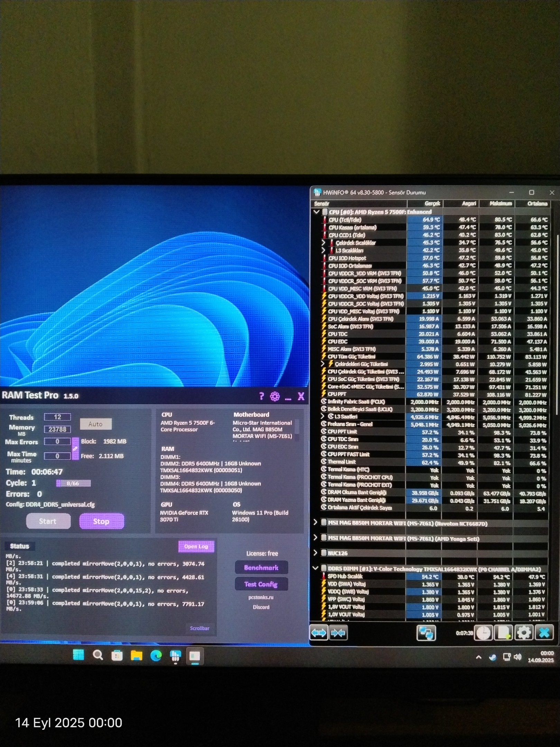Switch to HWiNFO via its taskbar icon
This screenshot has width=560, height=747.
coord(176,656)
